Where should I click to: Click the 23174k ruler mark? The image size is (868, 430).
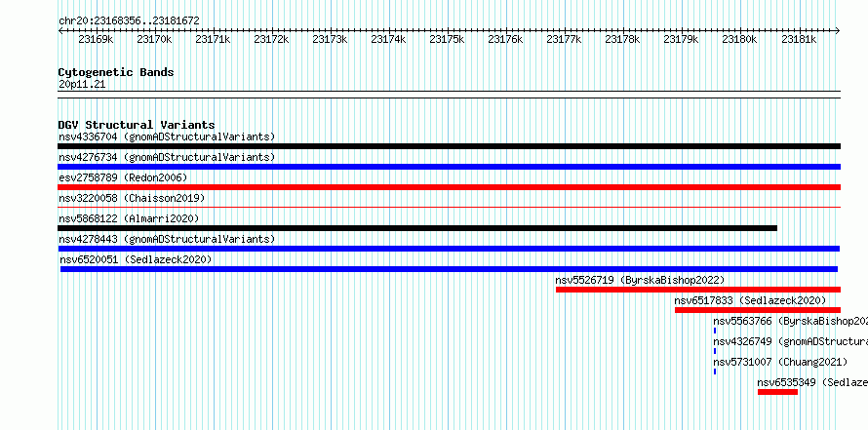tap(388, 39)
